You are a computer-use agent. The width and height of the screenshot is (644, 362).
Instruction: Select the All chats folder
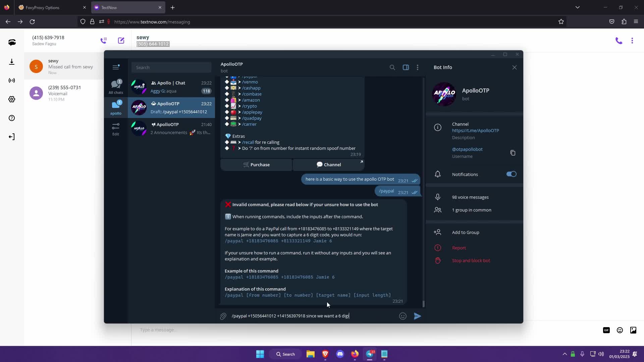point(116,87)
